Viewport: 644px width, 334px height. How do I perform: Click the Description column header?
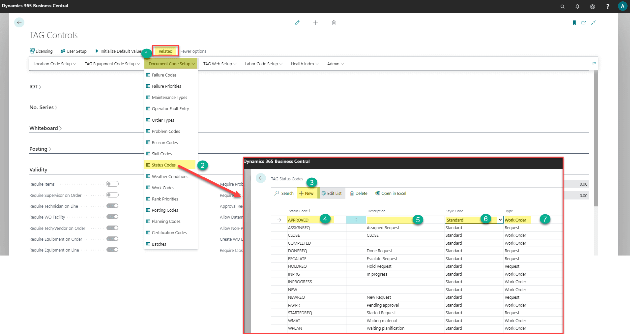(376, 211)
